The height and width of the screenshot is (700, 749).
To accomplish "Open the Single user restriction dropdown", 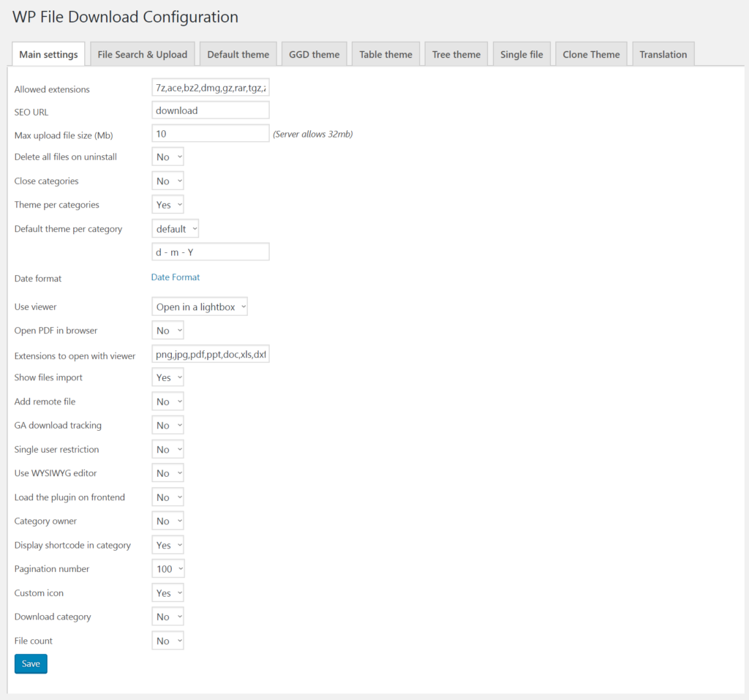I will 168,449.
